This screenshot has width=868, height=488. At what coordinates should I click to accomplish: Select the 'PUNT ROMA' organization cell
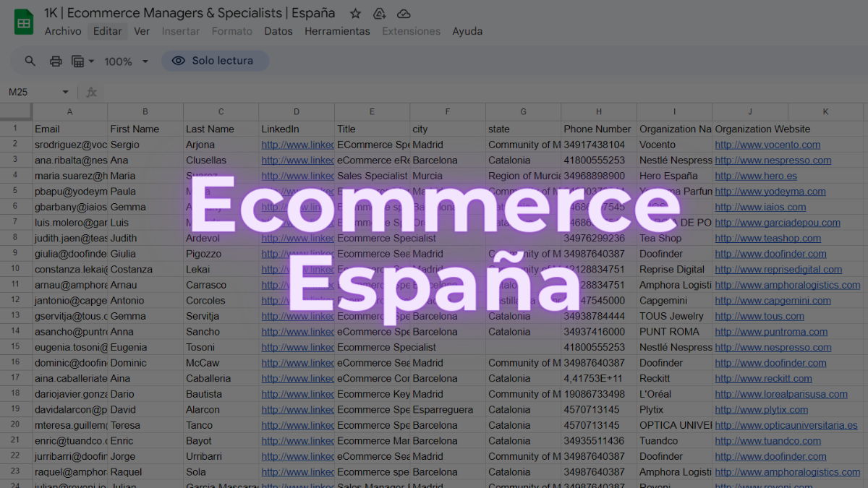[674, 332]
